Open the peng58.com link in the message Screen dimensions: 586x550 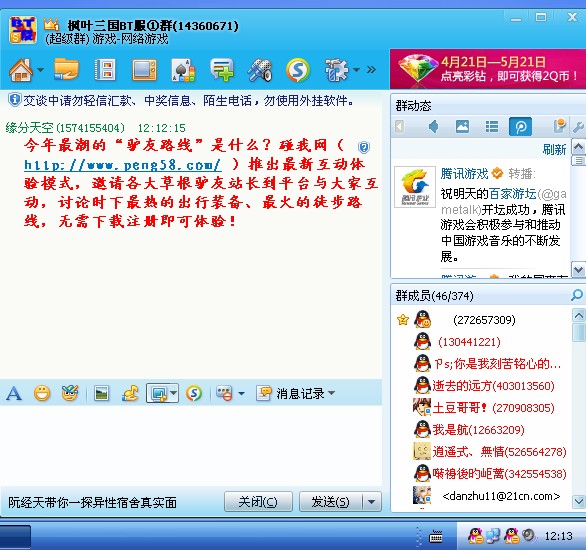[123, 164]
